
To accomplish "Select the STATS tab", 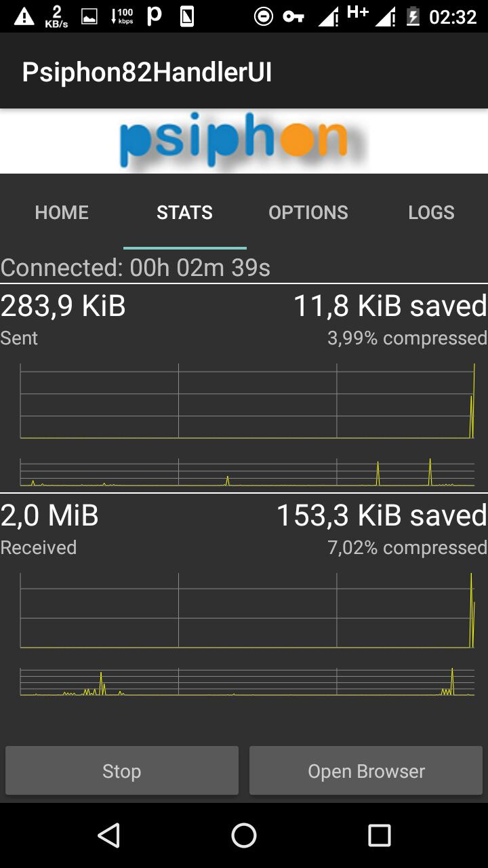I will pyautogui.click(x=184, y=212).
